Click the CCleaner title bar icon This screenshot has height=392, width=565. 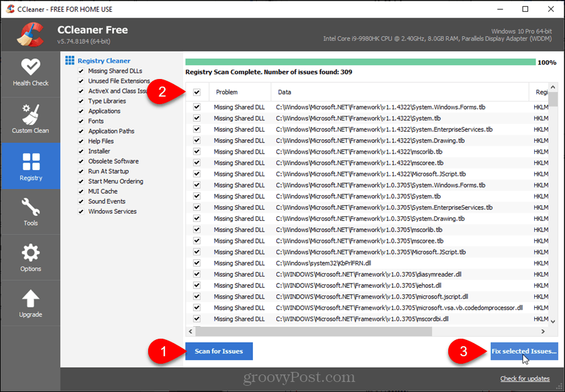coord(11,9)
